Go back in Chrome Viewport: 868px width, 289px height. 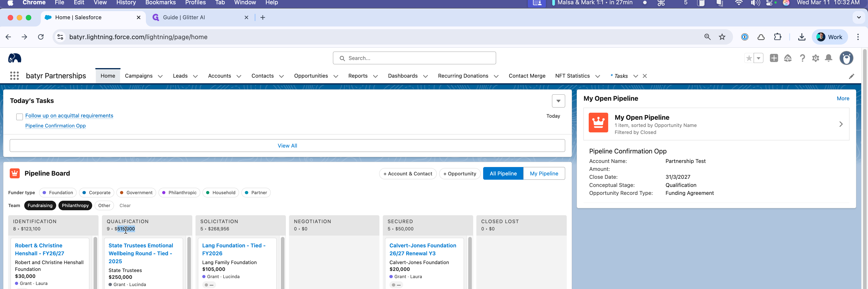tap(8, 37)
